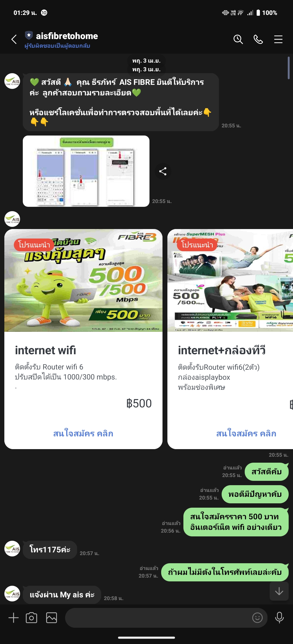
Task: Share the location instruction image
Action: pyautogui.click(x=163, y=171)
